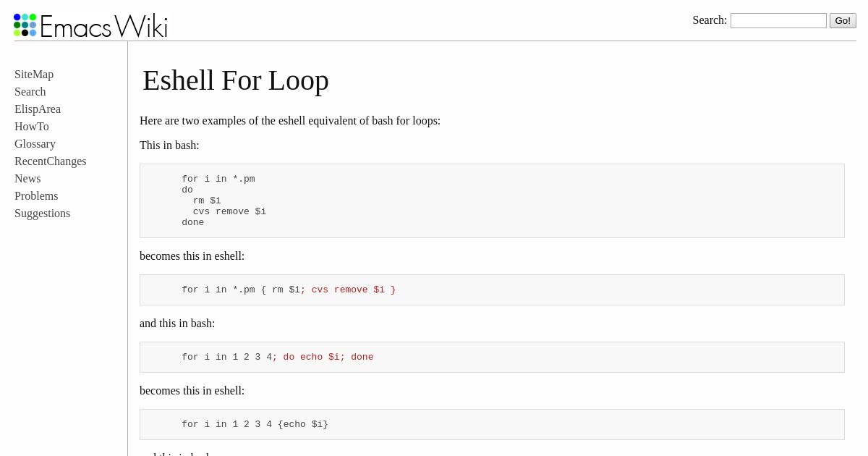
Task: Open the Glossary page link
Action: 35,144
